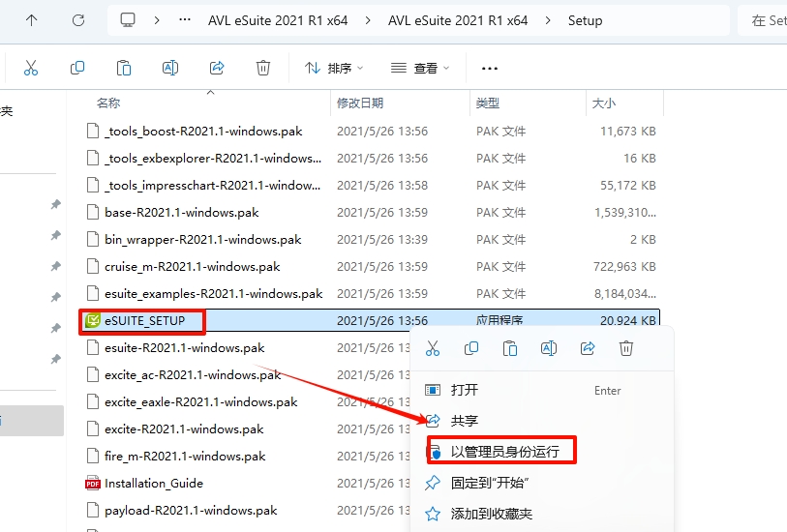
Task: Click the context menu Rename icon
Action: 549,348
